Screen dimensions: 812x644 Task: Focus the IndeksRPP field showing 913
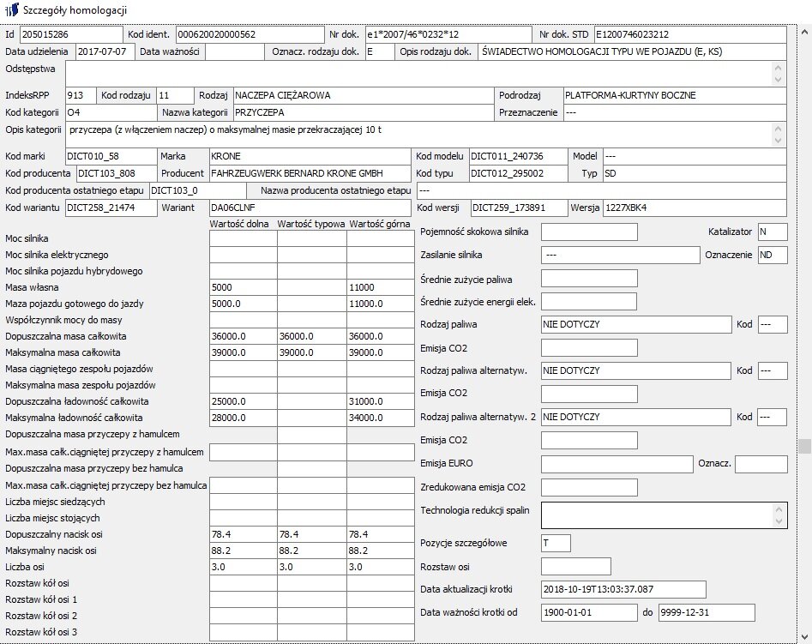[x=81, y=95]
